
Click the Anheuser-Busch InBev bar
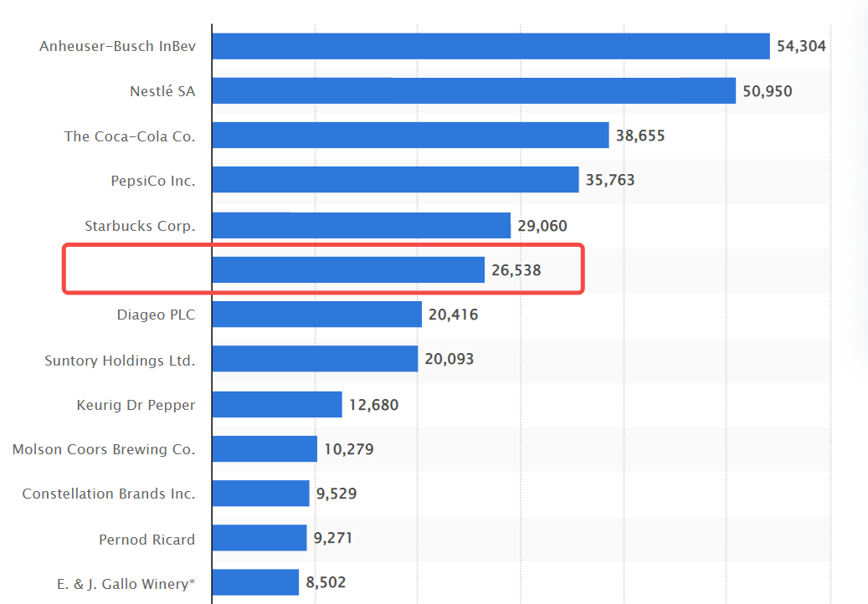click(491, 46)
